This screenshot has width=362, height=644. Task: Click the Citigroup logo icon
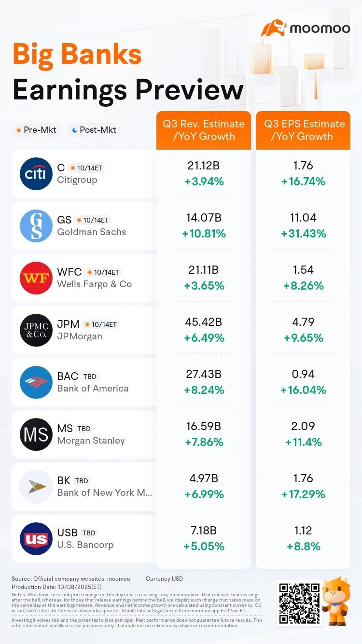pyautogui.click(x=36, y=174)
